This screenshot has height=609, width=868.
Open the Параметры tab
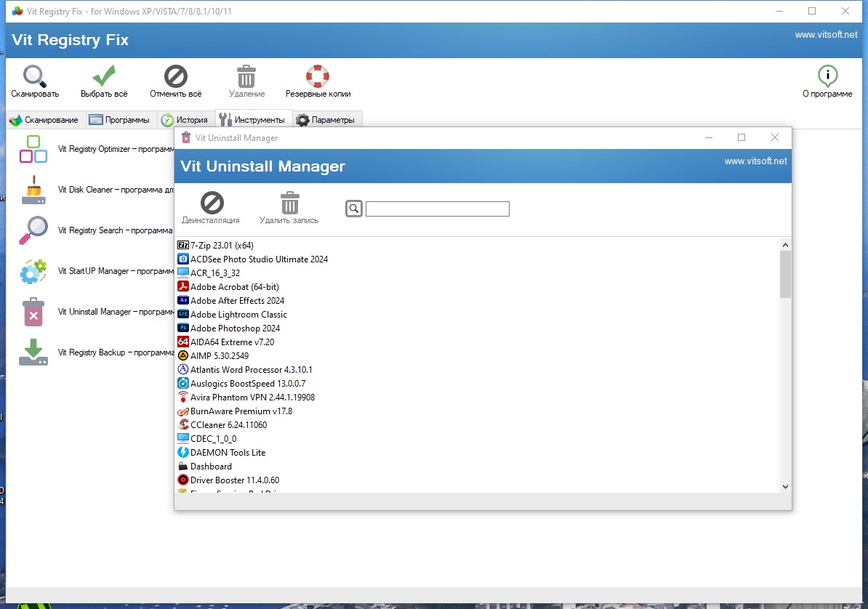327,120
